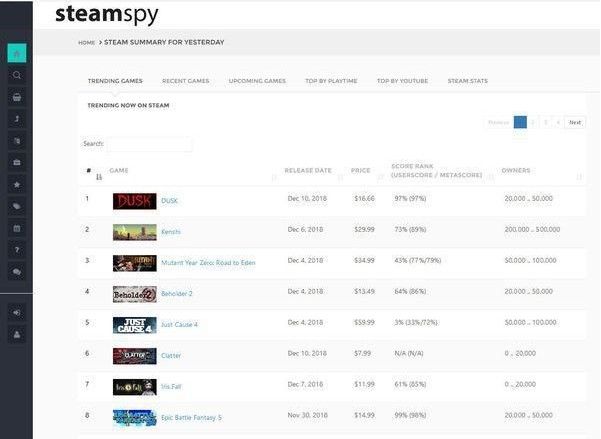This screenshot has height=439, width=601.
Task: Open the DUSK game link
Action: coord(169,201)
